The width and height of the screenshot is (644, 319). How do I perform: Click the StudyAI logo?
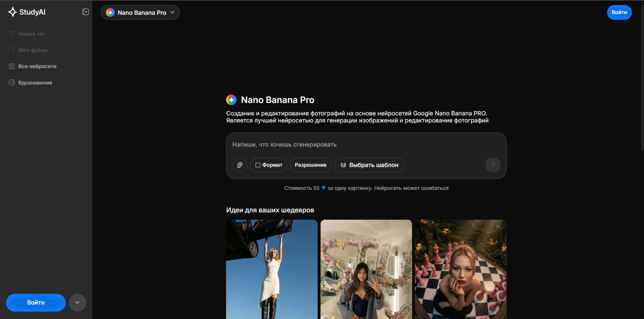[x=27, y=12]
